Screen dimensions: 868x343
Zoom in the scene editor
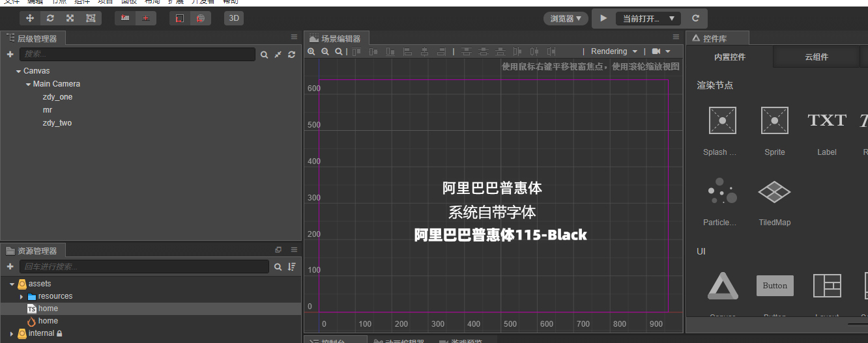pyautogui.click(x=311, y=51)
